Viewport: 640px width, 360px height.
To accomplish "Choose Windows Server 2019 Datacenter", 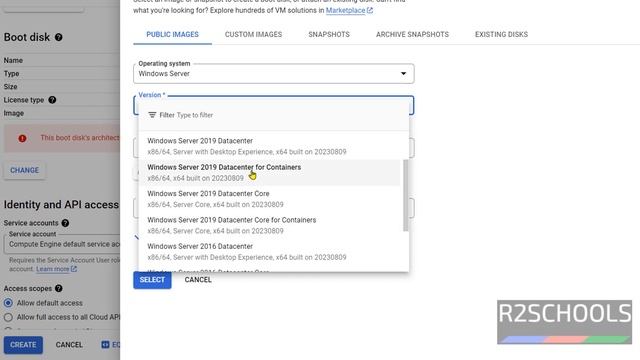I will tap(270, 146).
